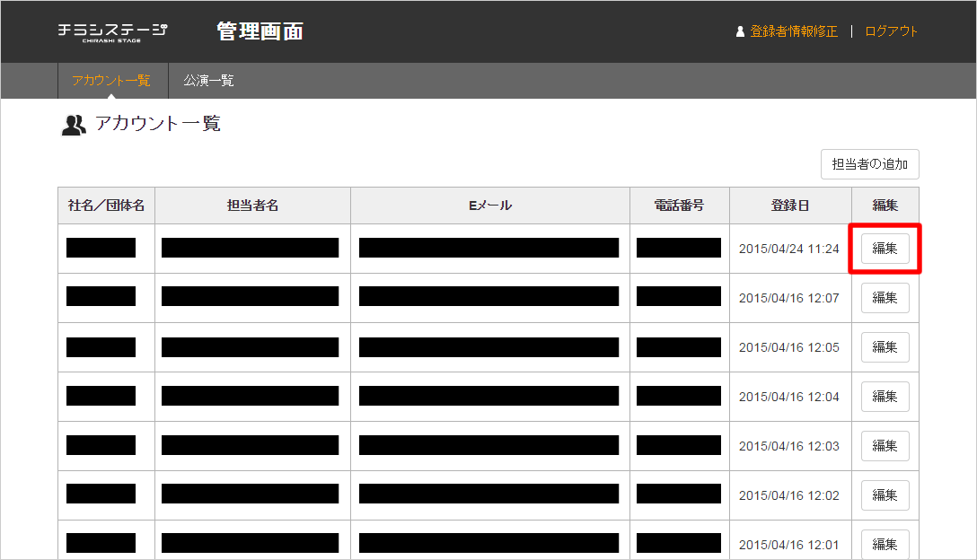Select the Eメール column header
The height and width of the screenshot is (560, 977).
(x=490, y=206)
